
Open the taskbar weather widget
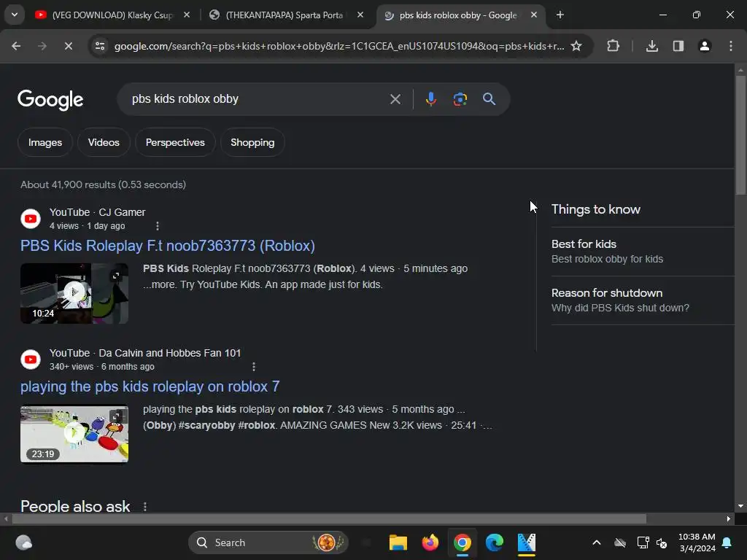(24, 542)
